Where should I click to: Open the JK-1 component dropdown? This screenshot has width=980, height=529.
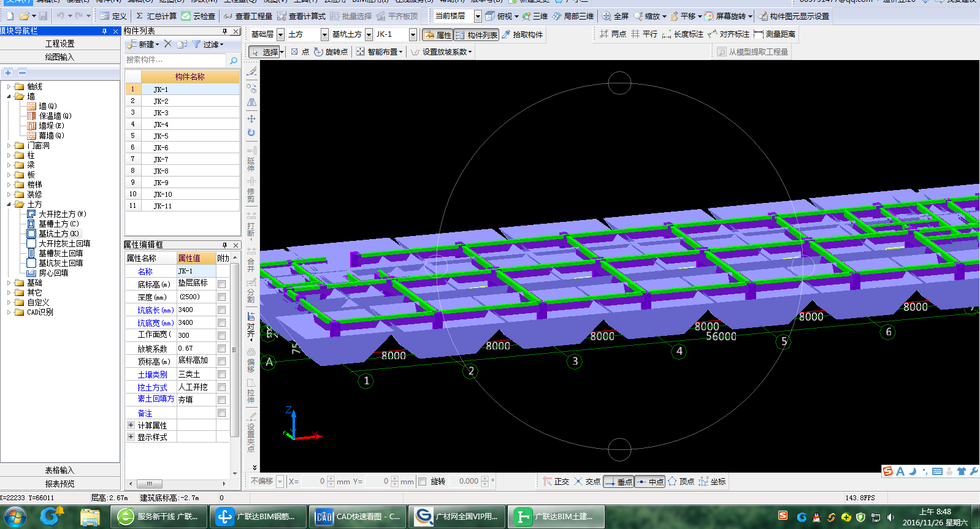(x=413, y=34)
